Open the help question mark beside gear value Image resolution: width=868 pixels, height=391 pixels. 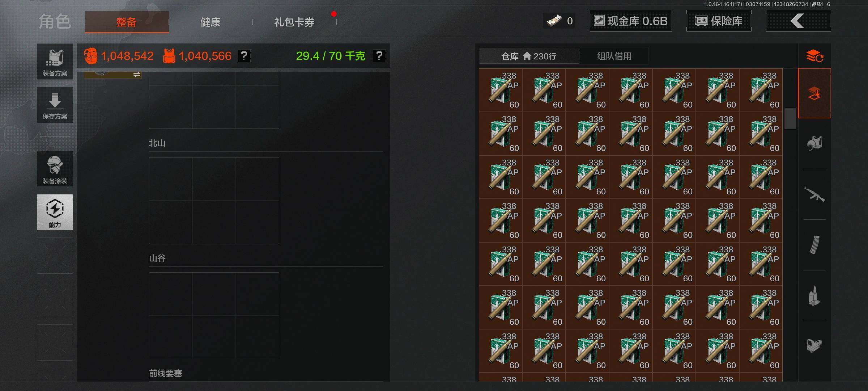(x=244, y=56)
